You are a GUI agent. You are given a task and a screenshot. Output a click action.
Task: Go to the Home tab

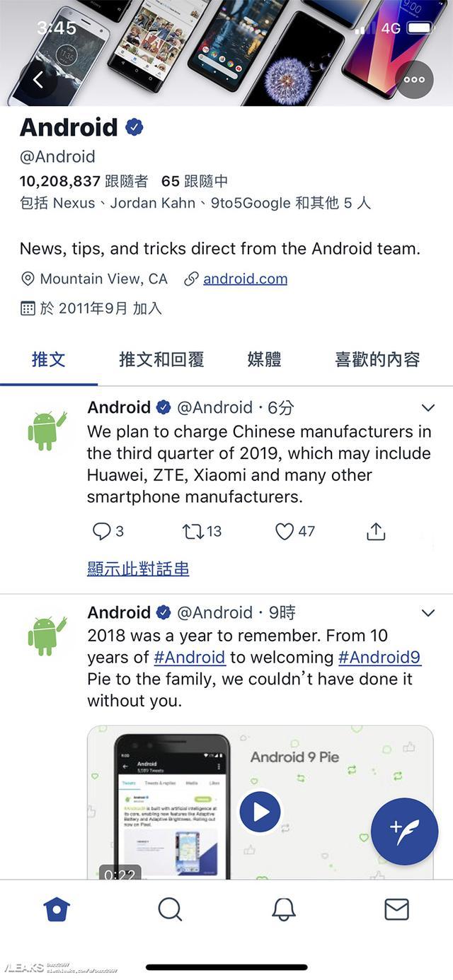pyautogui.click(x=57, y=909)
